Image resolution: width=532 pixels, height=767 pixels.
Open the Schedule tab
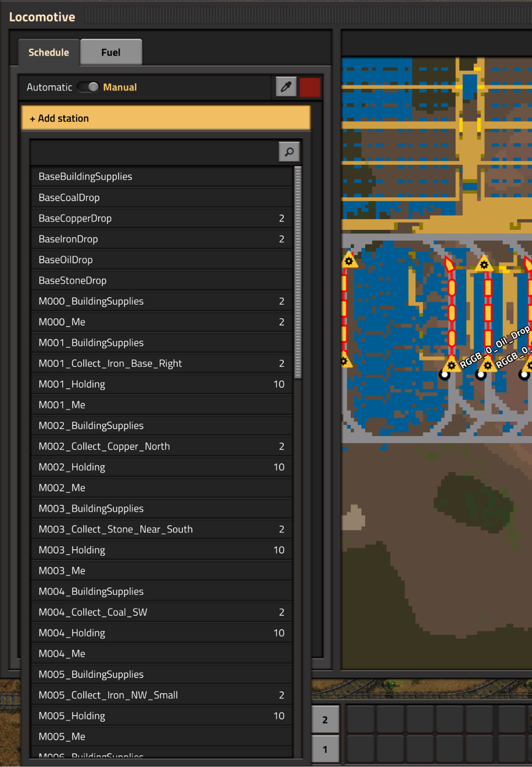tap(49, 52)
